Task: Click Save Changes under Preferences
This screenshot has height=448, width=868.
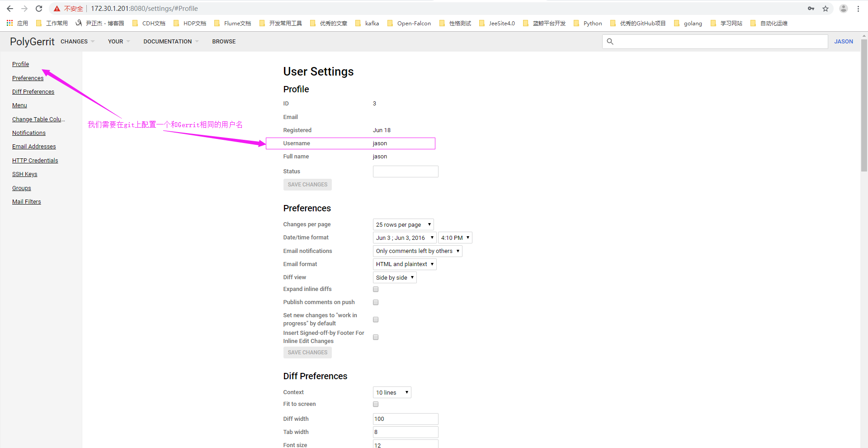Action: click(x=307, y=353)
